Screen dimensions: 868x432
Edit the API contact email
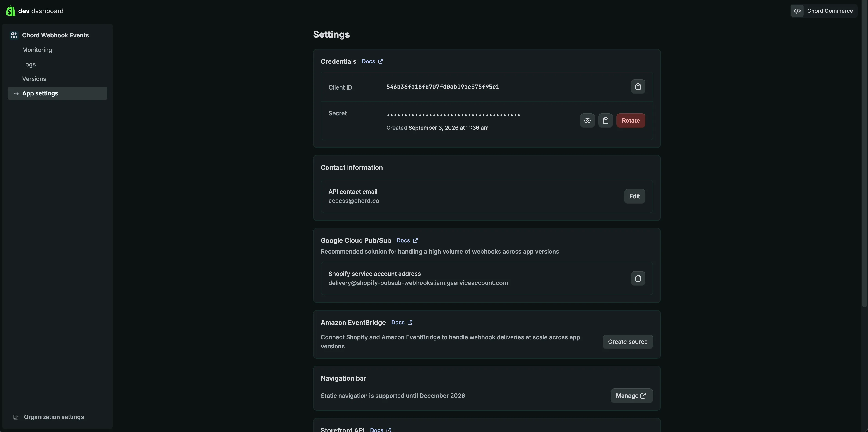pyautogui.click(x=634, y=196)
